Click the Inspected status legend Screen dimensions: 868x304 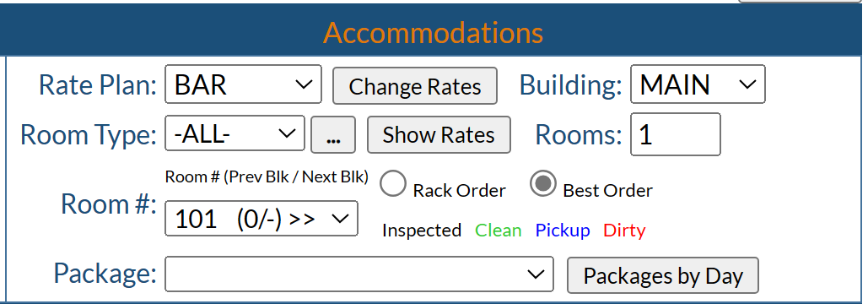422,231
